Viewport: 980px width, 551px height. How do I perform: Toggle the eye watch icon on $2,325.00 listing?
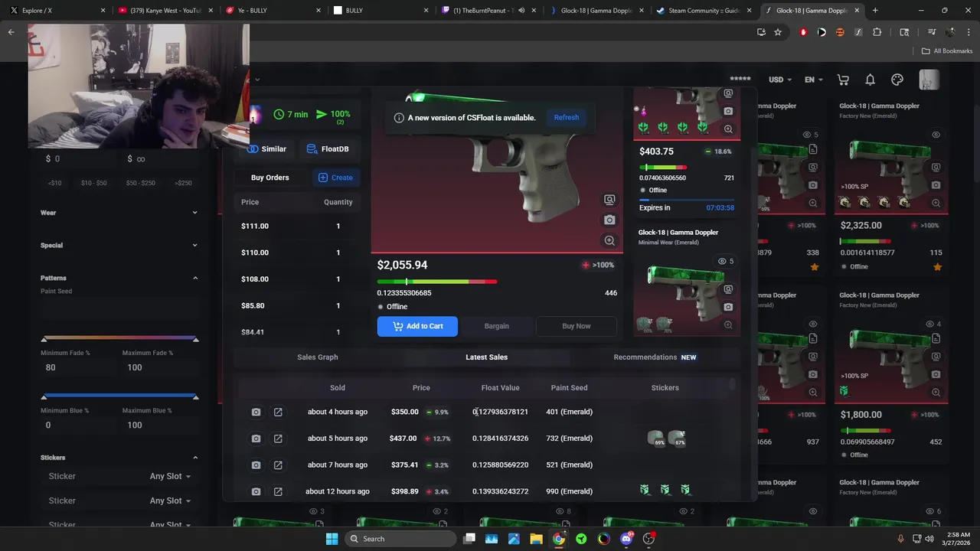936,135
